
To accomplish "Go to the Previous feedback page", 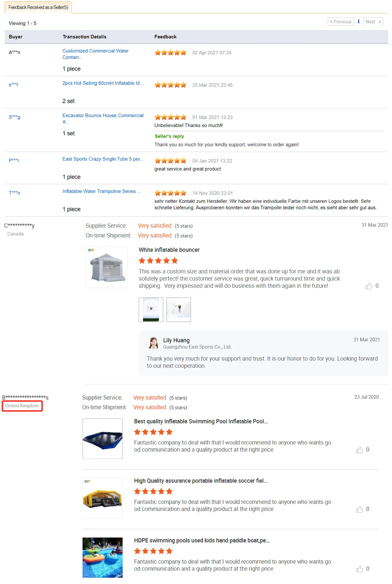I will click(341, 22).
